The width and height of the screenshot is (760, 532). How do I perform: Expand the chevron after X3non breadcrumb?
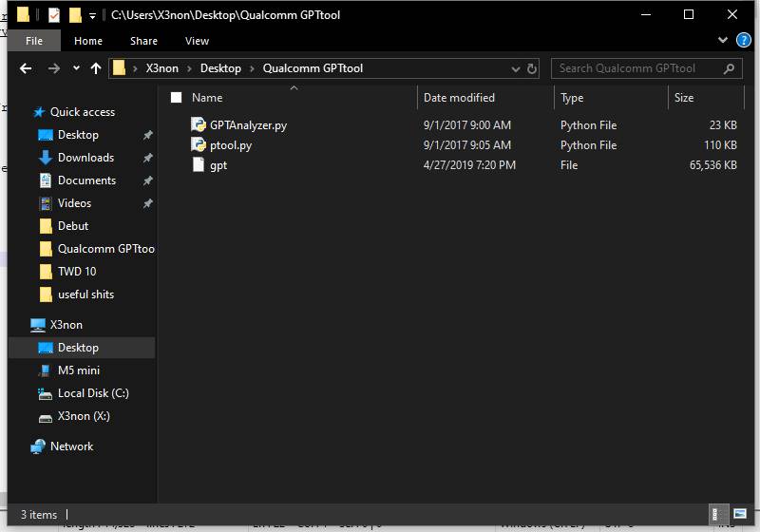[x=189, y=68]
